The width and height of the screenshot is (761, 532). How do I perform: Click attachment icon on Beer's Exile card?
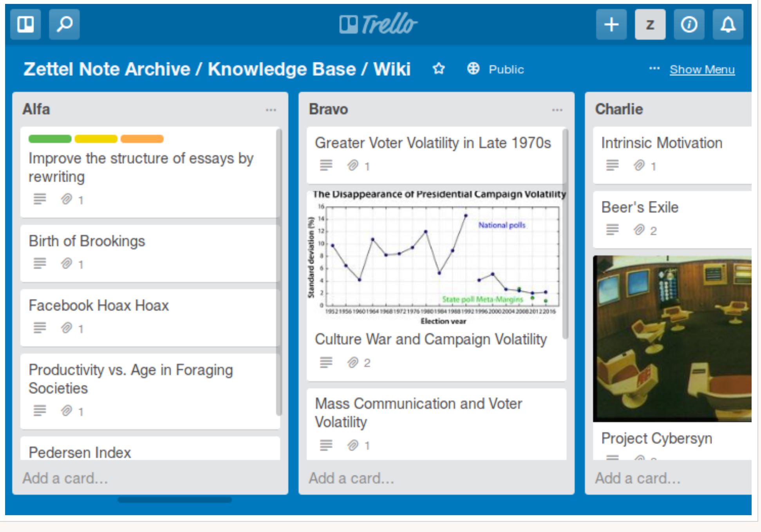[639, 230]
